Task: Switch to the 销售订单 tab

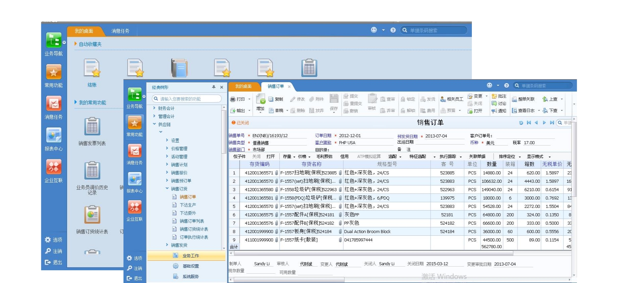Action: (x=276, y=87)
